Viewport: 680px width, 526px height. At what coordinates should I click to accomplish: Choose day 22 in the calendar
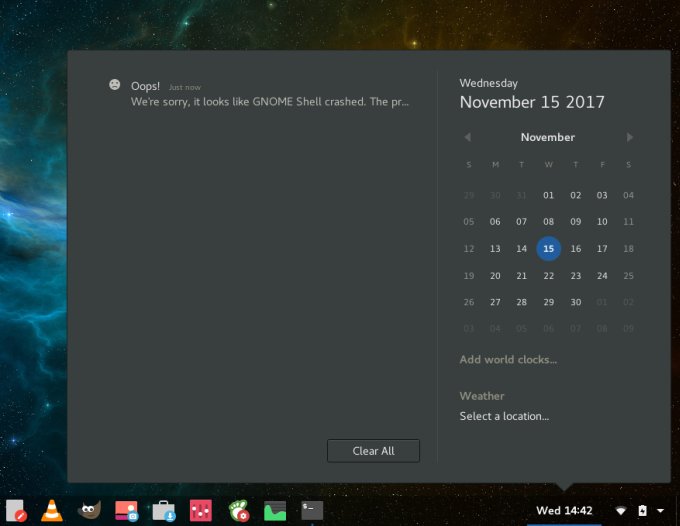(549, 276)
